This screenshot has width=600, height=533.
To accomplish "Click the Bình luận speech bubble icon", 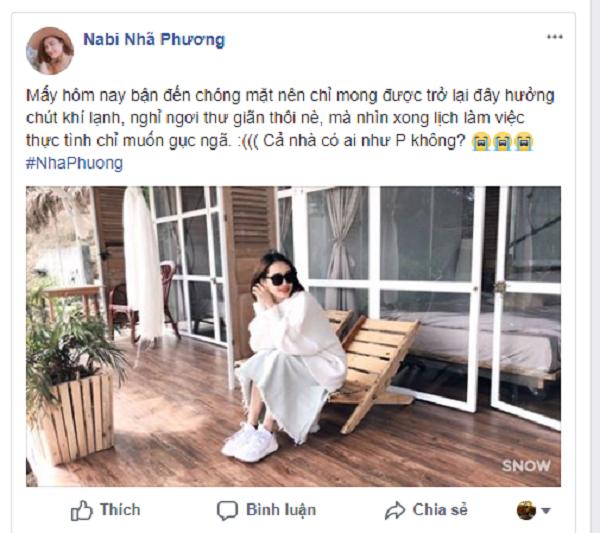I will (x=227, y=511).
